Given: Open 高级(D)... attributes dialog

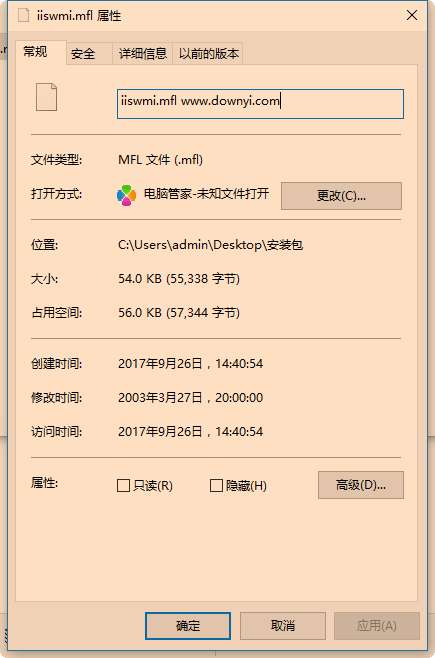Looking at the screenshot, I should coord(361,485).
